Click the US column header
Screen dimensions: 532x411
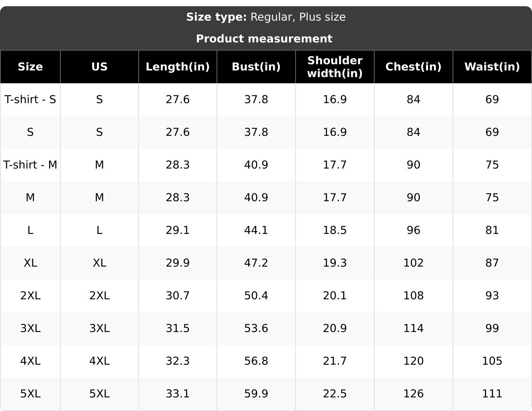point(99,67)
